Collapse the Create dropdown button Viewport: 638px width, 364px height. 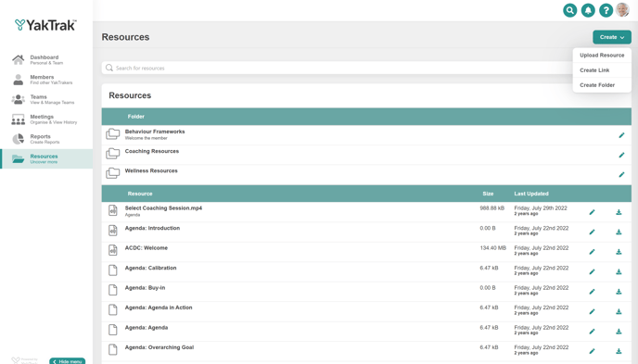(611, 37)
